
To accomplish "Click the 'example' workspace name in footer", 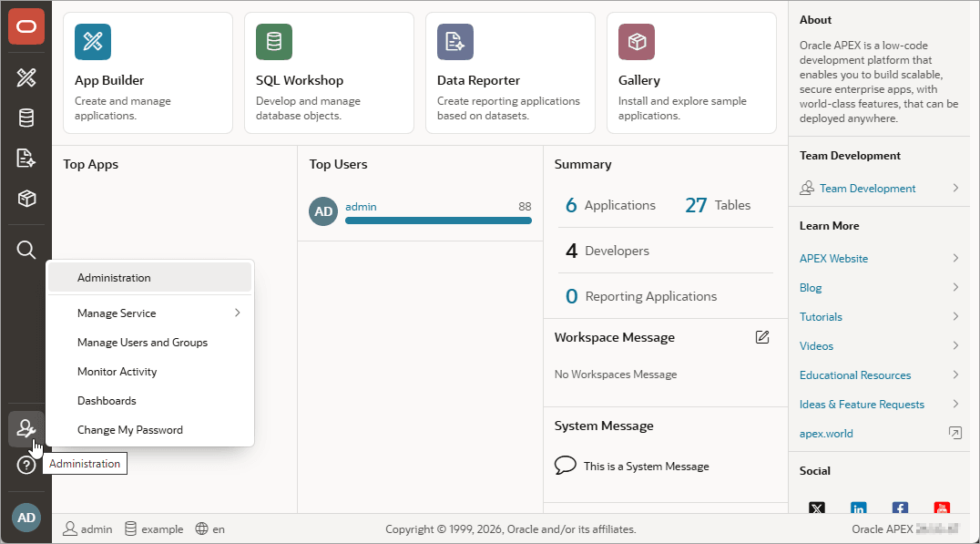I will (162, 529).
